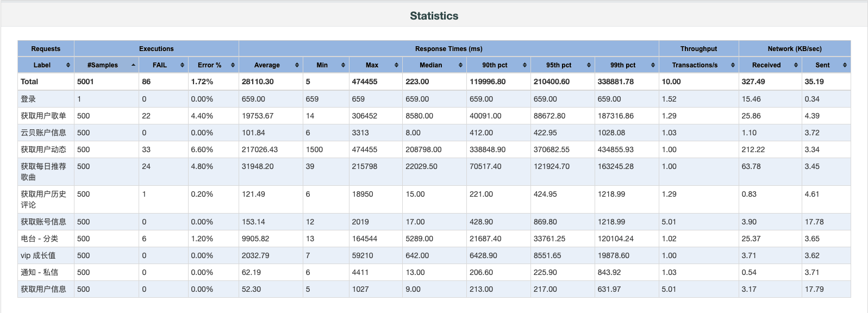Screen dimensions: 868x313
Task: Select the 获取用户动态 row label
Action: coord(43,149)
